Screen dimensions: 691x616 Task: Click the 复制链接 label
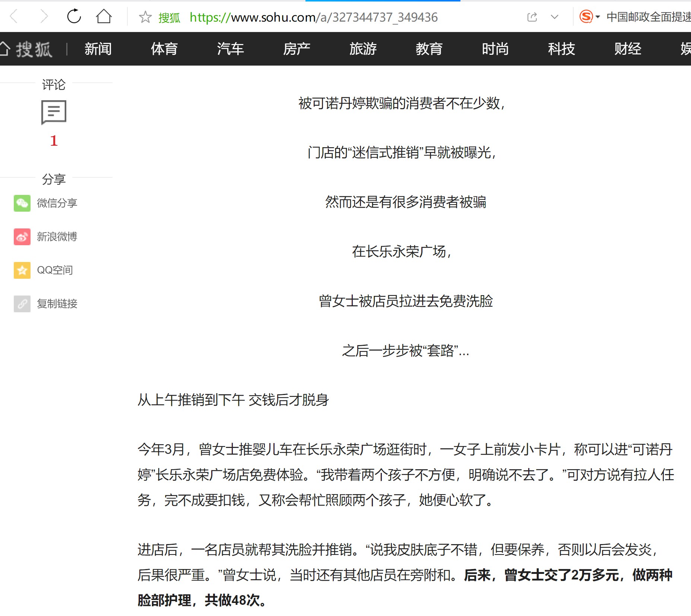tap(57, 304)
